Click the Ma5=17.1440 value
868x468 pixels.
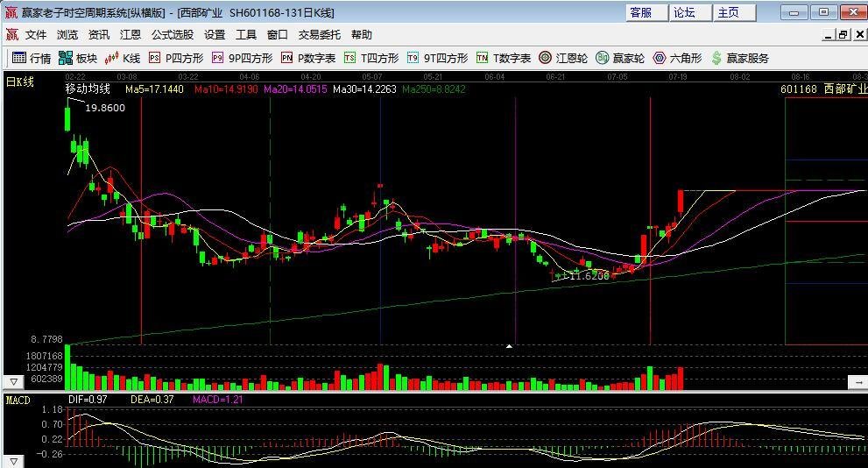point(154,89)
